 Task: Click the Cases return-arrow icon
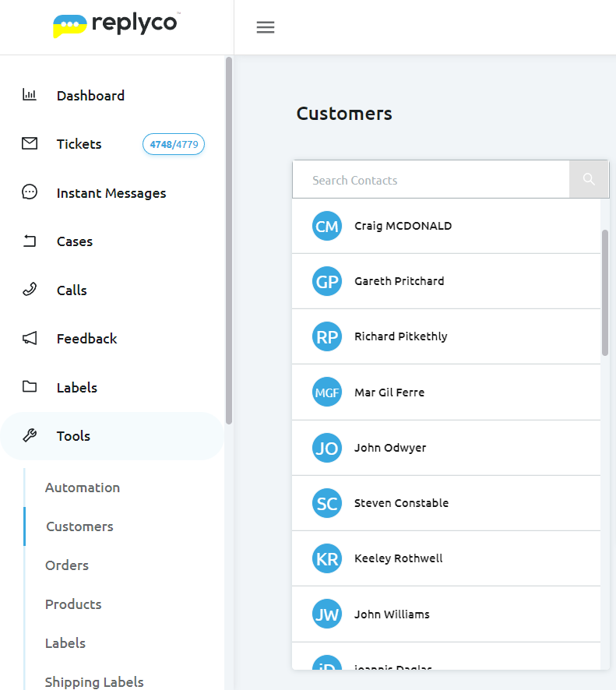click(30, 241)
